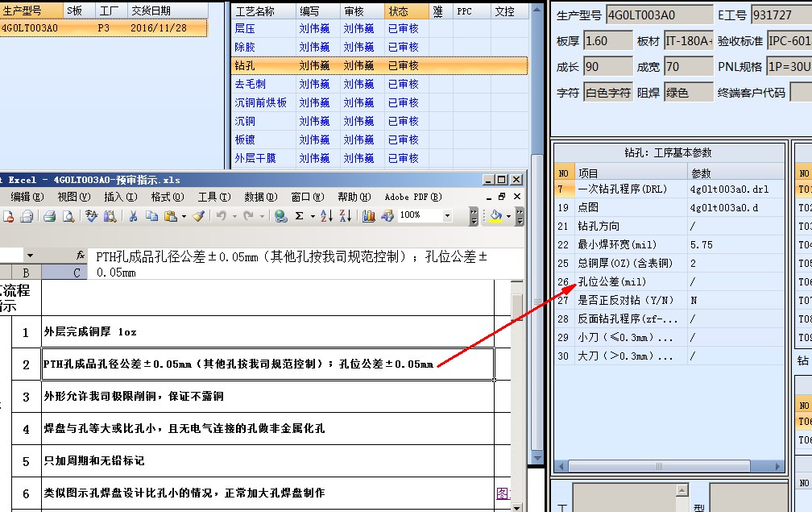
Task: Expand the Formatting toolbar options chevron
Action: (520, 217)
